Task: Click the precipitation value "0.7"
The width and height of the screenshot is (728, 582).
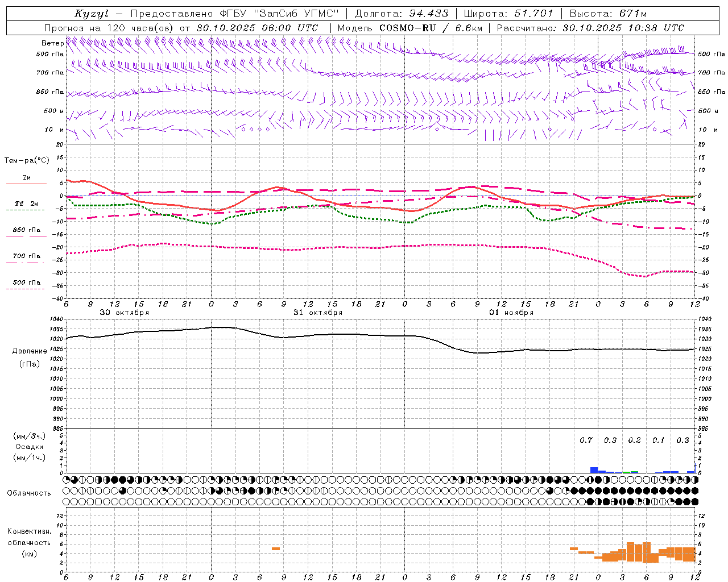Action: pos(586,440)
